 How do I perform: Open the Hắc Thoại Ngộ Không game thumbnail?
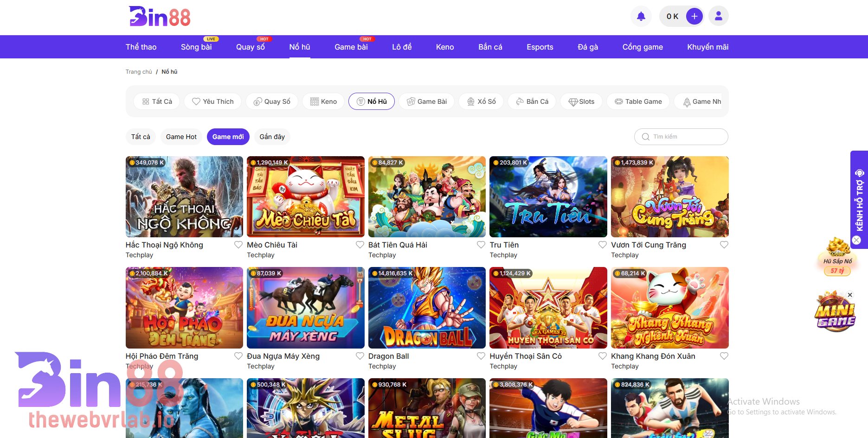[184, 197]
